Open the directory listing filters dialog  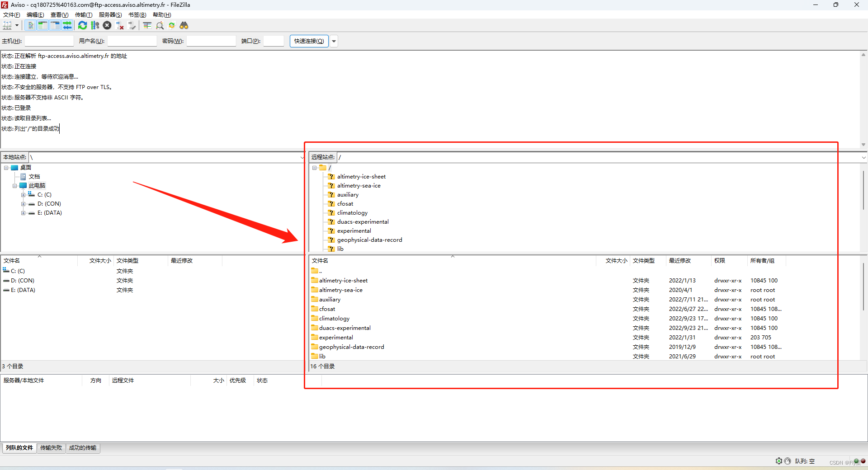coord(147,25)
